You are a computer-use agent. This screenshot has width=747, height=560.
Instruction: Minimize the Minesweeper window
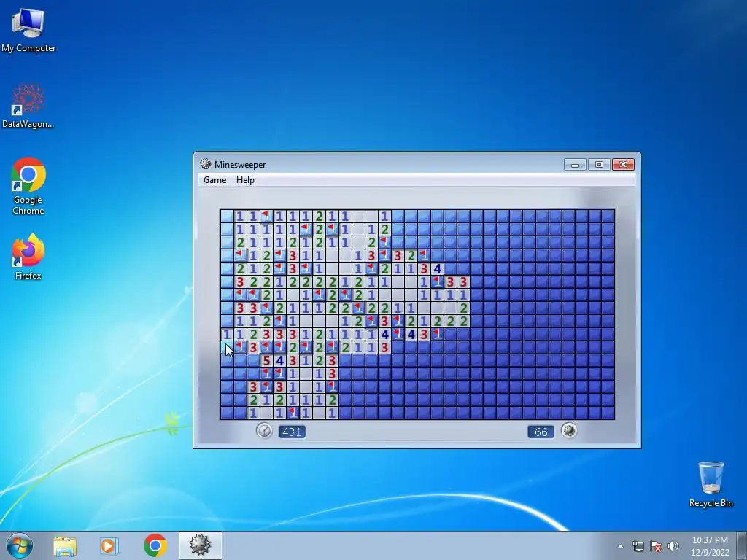tap(575, 165)
